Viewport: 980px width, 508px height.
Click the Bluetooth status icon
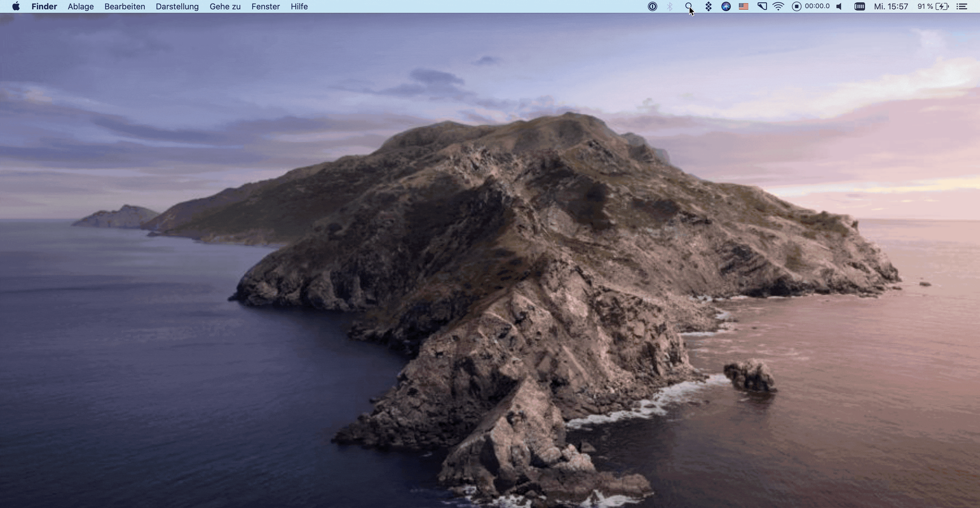point(670,6)
